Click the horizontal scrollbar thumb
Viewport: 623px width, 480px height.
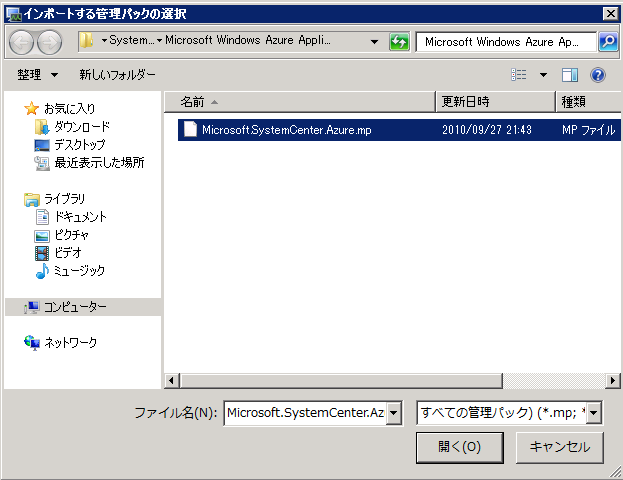click(341, 381)
